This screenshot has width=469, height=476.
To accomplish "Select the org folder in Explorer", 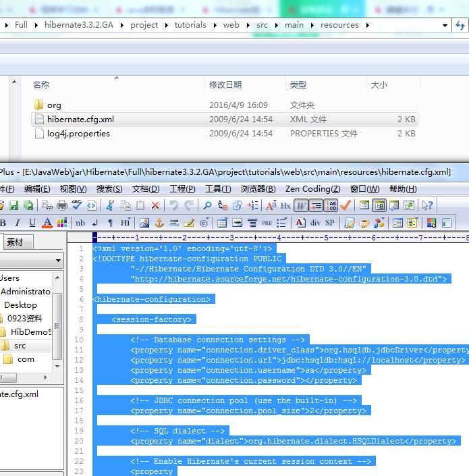I will pos(225,105).
